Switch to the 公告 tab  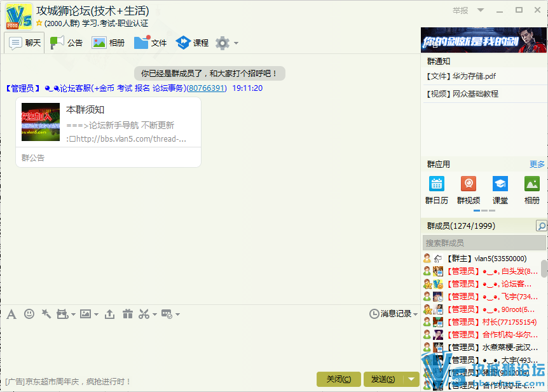click(67, 43)
